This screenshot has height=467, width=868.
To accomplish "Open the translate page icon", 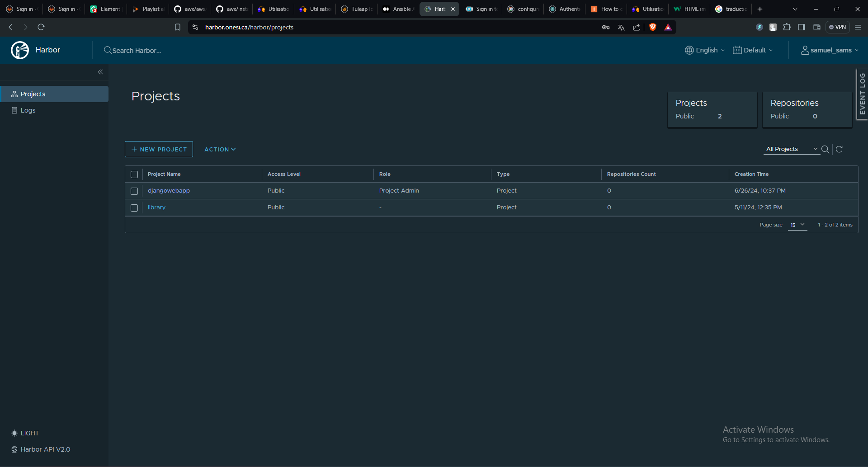I will point(621,27).
